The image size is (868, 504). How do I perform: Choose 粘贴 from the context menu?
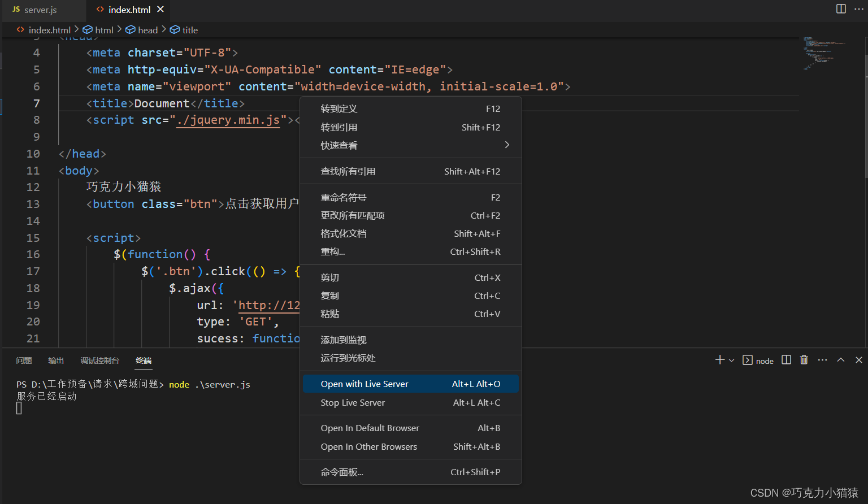point(411,314)
